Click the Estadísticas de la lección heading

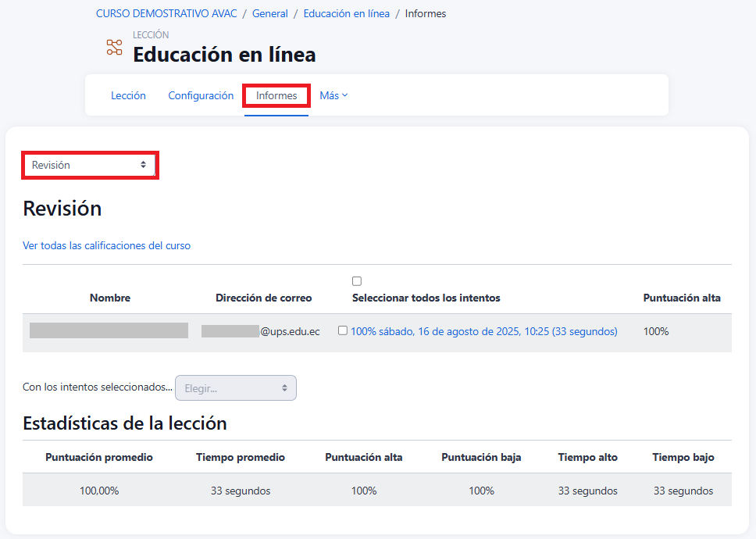click(125, 423)
